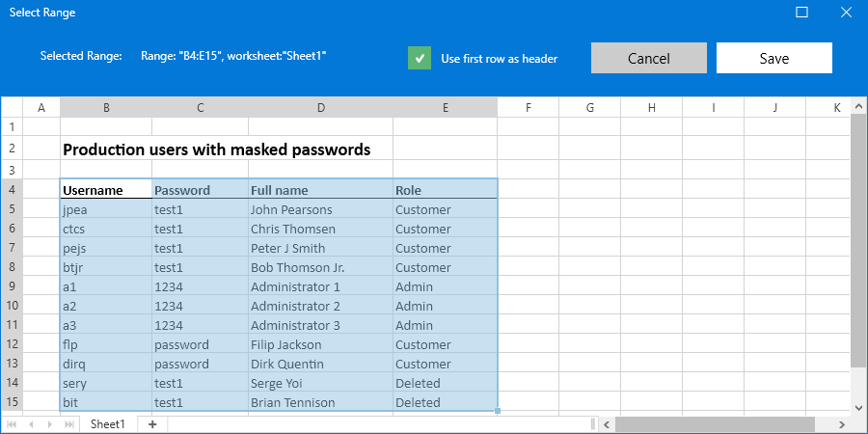Maximize the Select Range window
Image resolution: width=868 pixels, height=434 pixels.
(x=801, y=13)
